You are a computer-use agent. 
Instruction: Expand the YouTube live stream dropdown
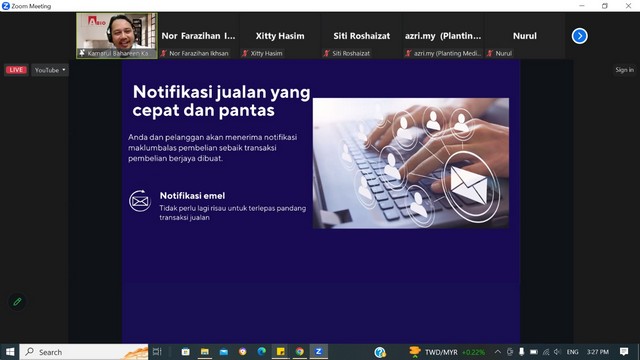click(50, 70)
